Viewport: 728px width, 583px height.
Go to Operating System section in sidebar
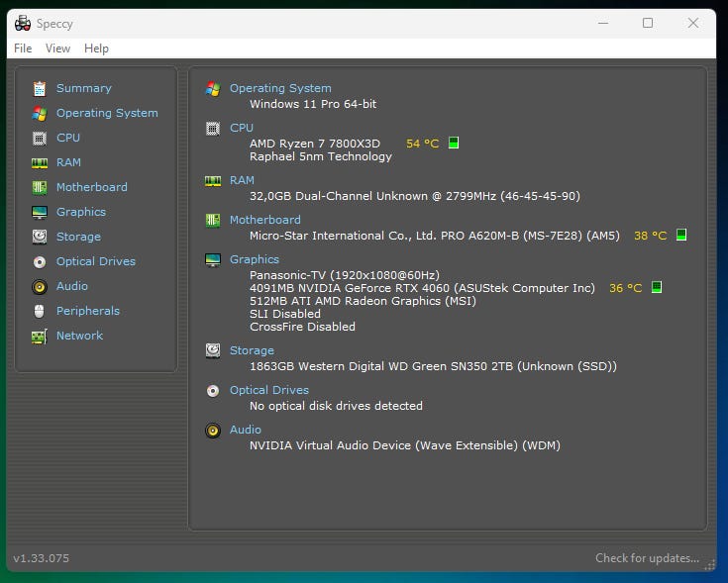[x=107, y=113]
